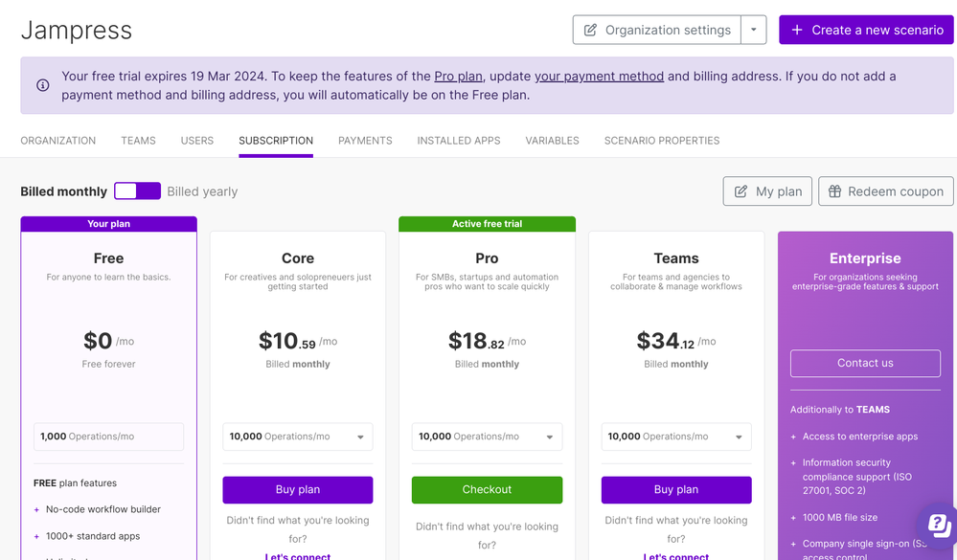Go to the SCENARIO PROPERTIES tab
The image size is (957, 560).
(661, 140)
